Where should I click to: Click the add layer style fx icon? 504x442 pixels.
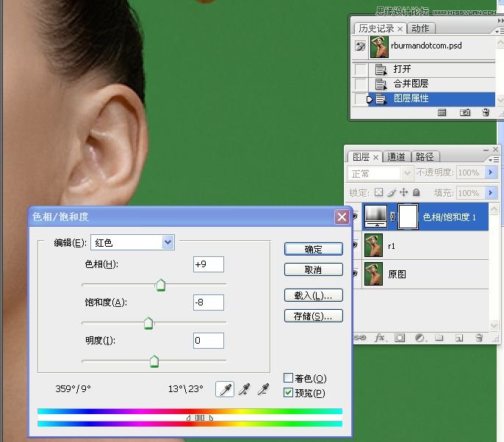380,338
